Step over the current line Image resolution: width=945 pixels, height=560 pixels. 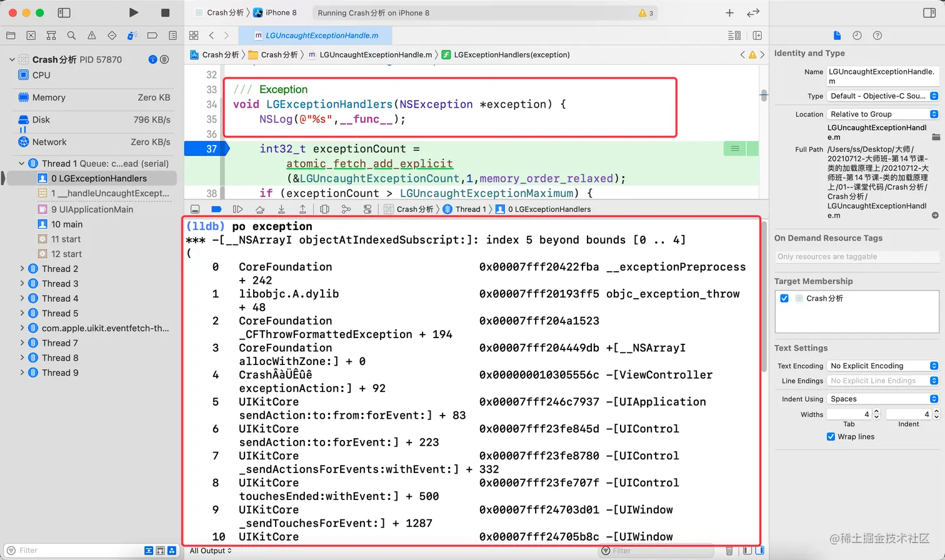260,209
